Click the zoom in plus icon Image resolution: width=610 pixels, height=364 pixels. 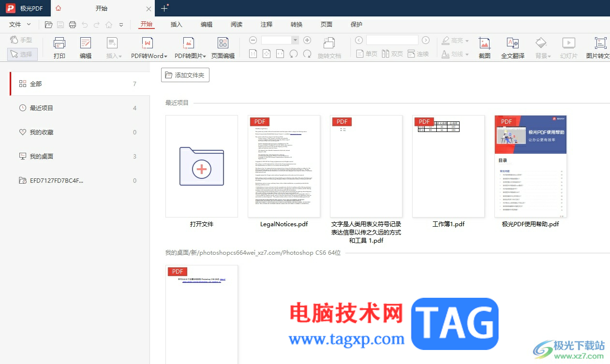coord(307,40)
